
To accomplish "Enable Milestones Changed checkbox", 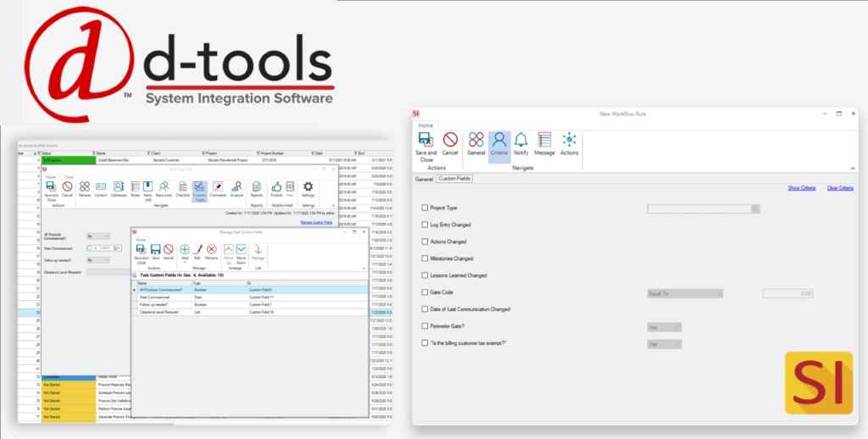I will pyautogui.click(x=425, y=258).
